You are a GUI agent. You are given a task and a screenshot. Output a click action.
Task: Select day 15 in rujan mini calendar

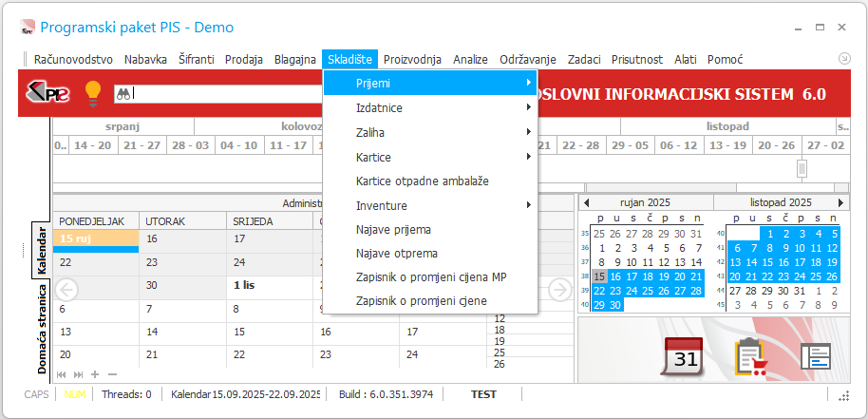(x=599, y=276)
